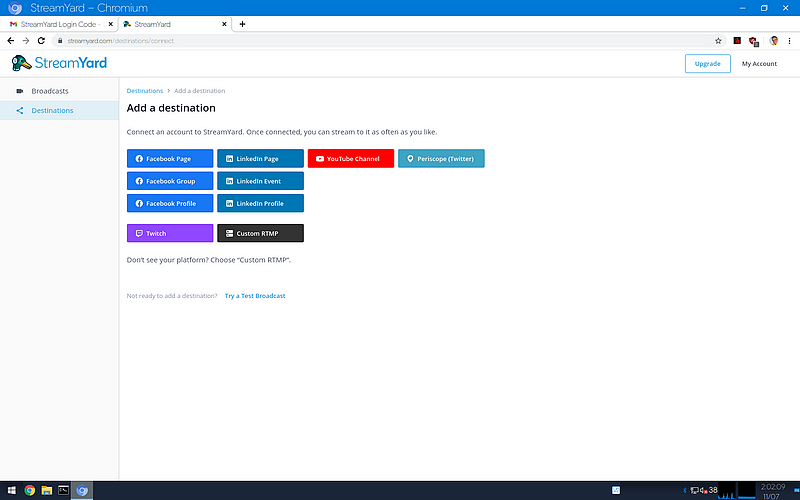The width and height of the screenshot is (800, 500).
Task: View site lock security info
Action: pyautogui.click(x=60, y=41)
